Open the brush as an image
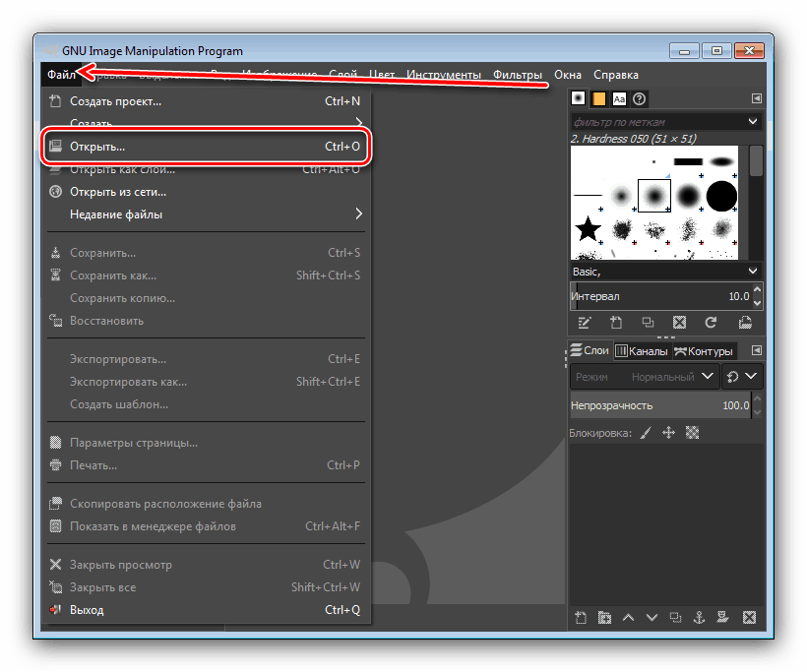This screenshot has height=672, width=807. [x=745, y=323]
